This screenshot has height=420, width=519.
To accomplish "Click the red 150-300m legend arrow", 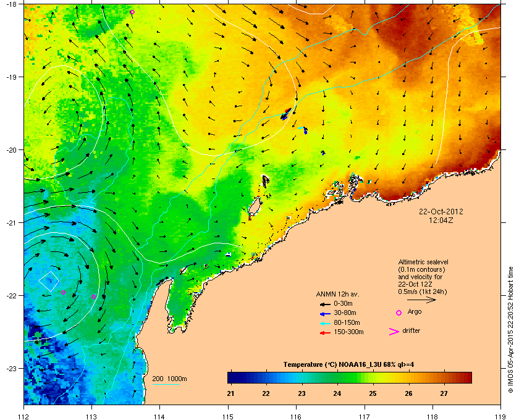I will click(x=325, y=333).
